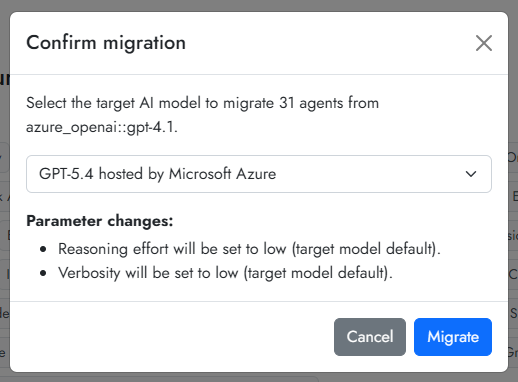The width and height of the screenshot is (518, 382).
Task: Click the target model default note after Verbosity
Action: click(x=318, y=273)
